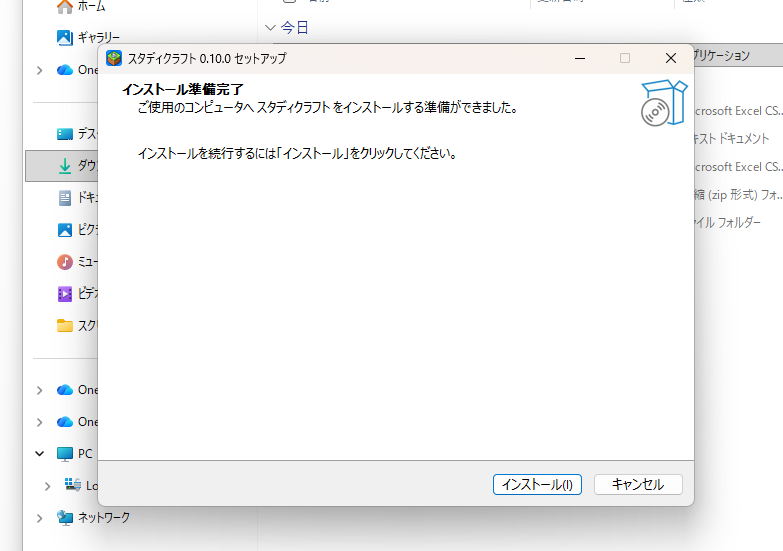Click the スタディクラフト app icon in title bar
Image resolution: width=783 pixels, height=551 pixels.
114,58
